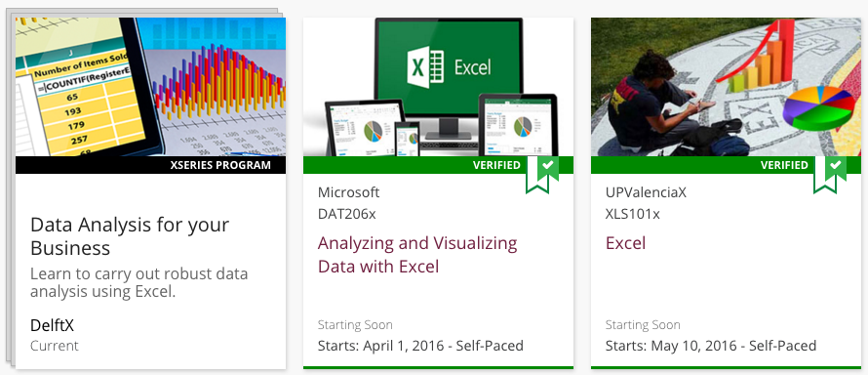Screen dimensions: 868x375
Task: Select Data Analysis for your Business title
Action: [x=130, y=236]
